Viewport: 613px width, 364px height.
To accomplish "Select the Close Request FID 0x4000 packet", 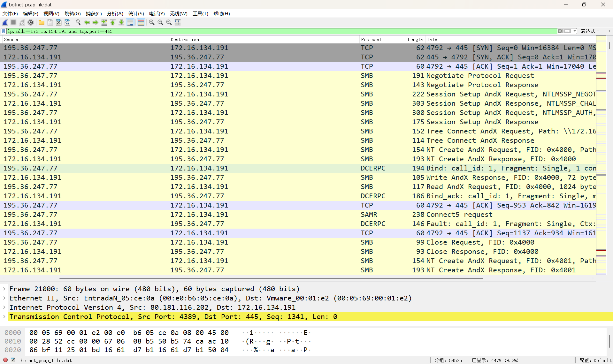I will click(298, 242).
